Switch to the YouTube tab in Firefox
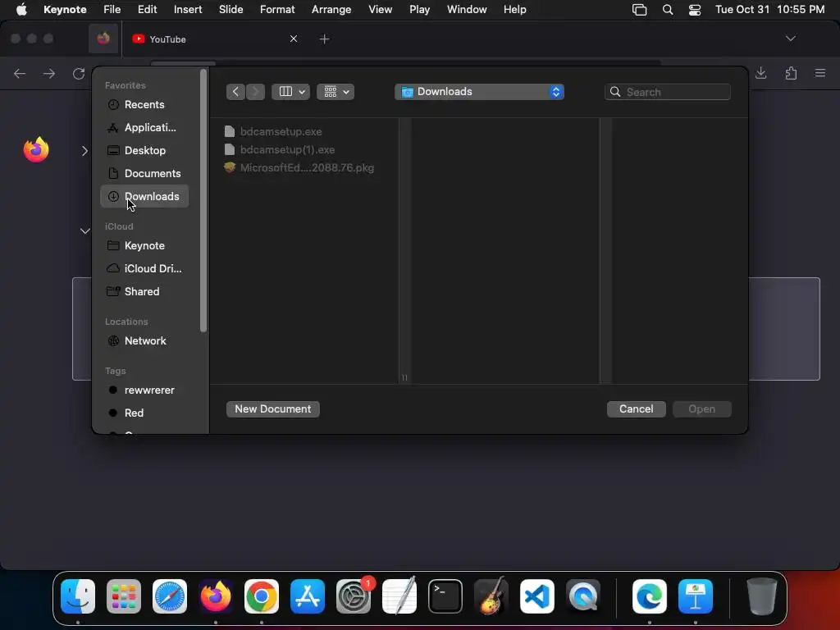Viewport: 840px width, 630px height. 212,39
